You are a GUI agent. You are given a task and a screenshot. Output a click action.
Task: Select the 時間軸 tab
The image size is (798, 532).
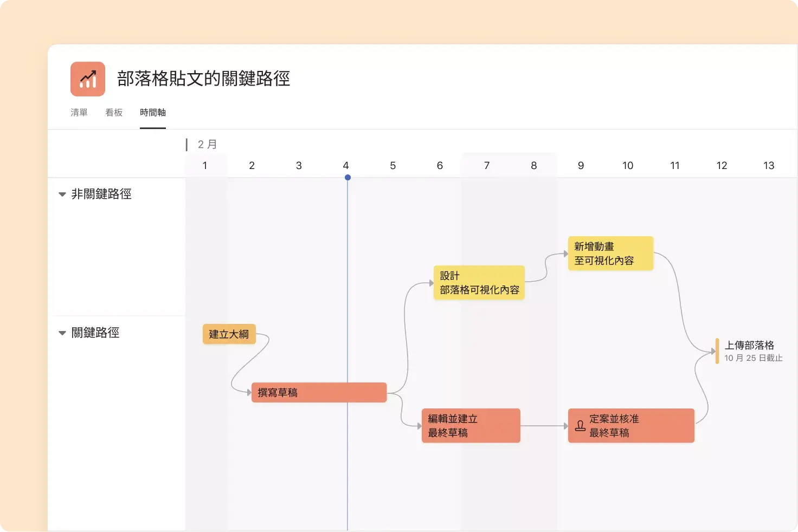point(153,112)
